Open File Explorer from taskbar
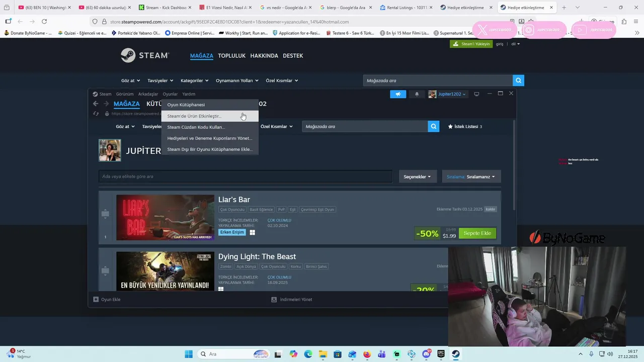This screenshot has height=362, width=644. (323, 354)
